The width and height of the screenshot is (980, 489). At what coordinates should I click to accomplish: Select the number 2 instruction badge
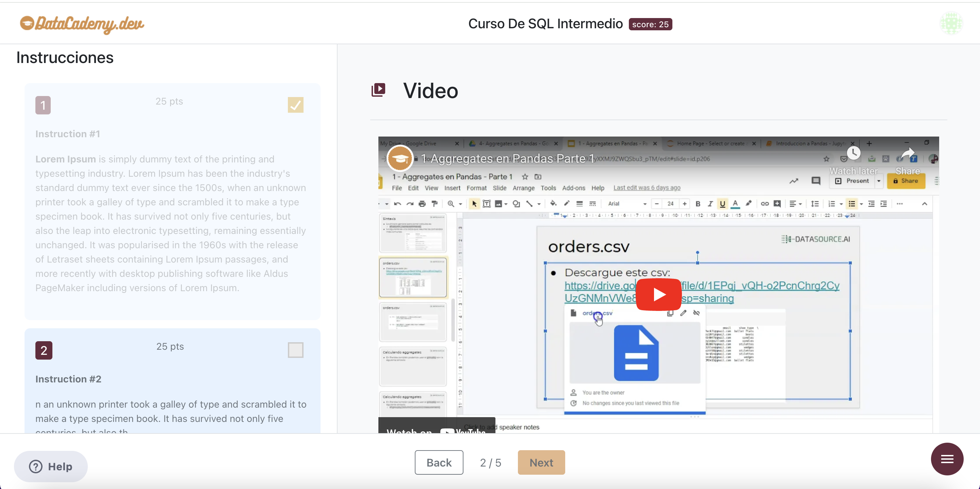click(44, 350)
